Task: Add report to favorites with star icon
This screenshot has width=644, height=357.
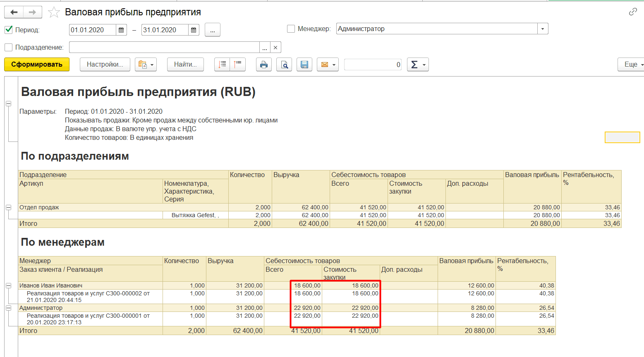Action: [54, 12]
